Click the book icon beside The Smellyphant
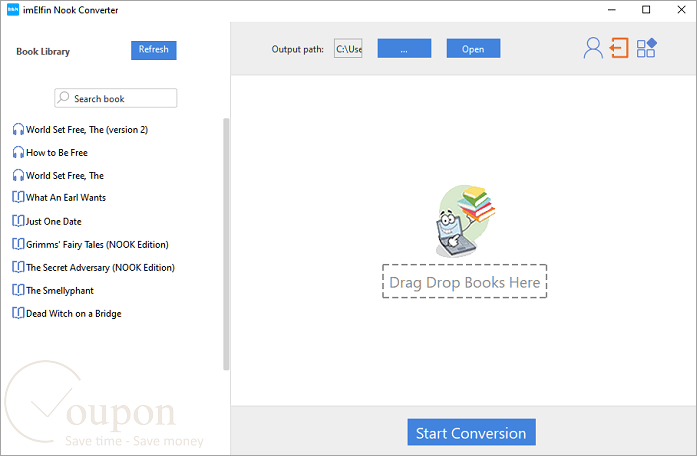Image resolution: width=697 pixels, height=456 pixels. point(18,290)
